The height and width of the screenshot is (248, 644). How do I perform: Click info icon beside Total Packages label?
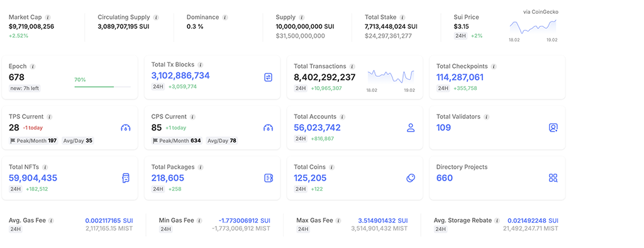click(201, 167)
